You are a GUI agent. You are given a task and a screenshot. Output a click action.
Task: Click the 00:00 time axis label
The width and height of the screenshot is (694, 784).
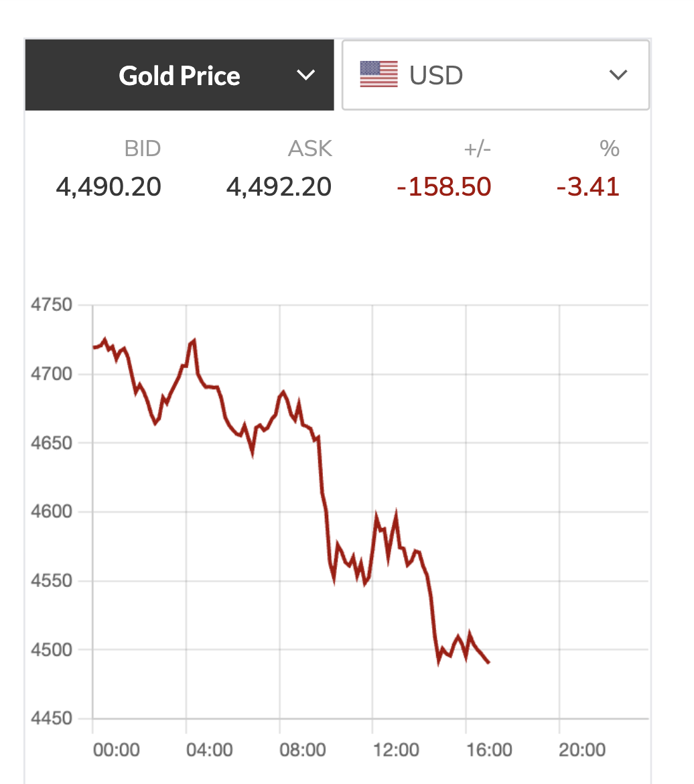tap(116, 749)
